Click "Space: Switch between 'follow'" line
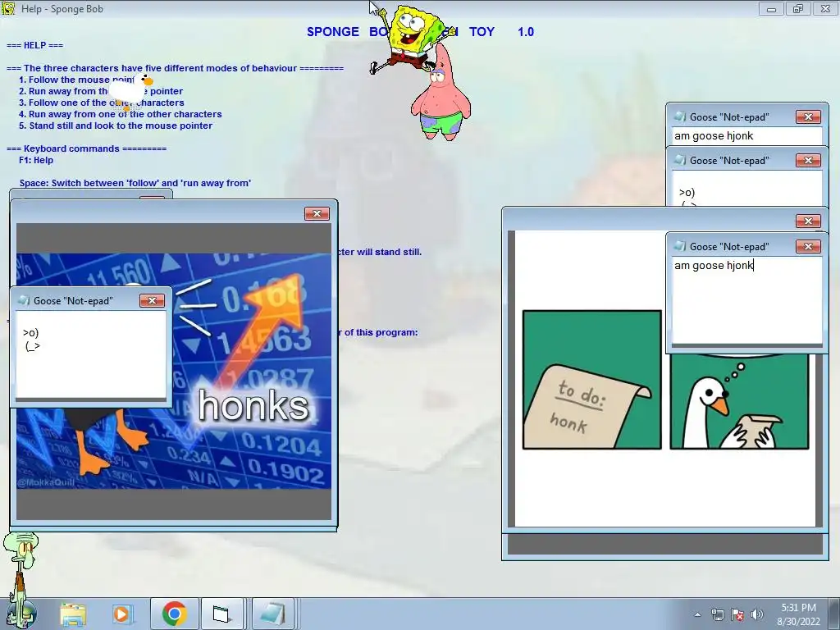 coord(135,183)
